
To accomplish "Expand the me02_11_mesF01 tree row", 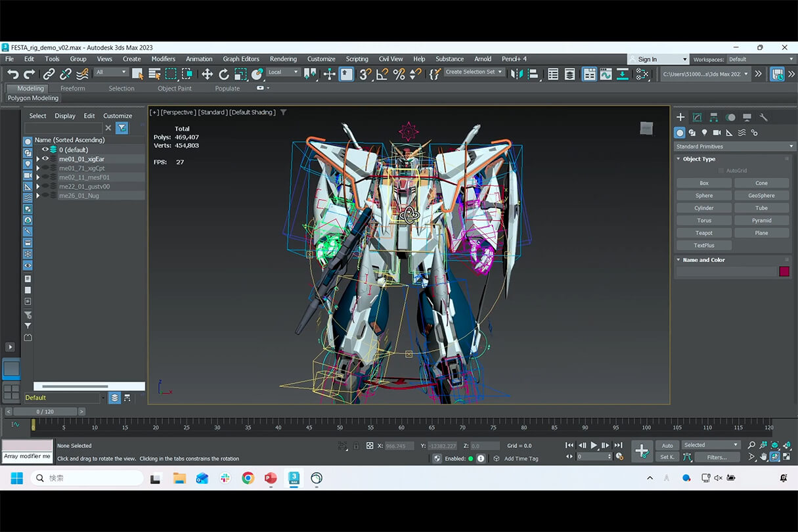I will 37,177.
